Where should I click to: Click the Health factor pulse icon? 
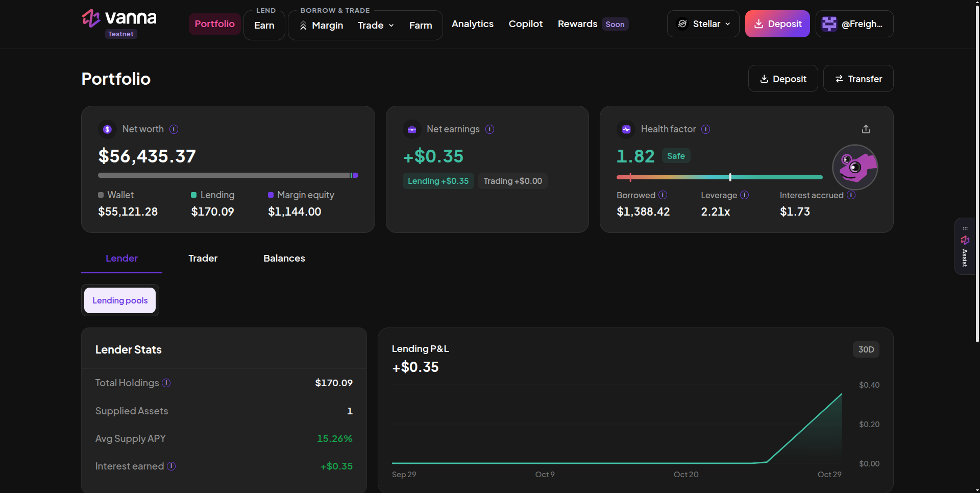[x=626, y=129]
